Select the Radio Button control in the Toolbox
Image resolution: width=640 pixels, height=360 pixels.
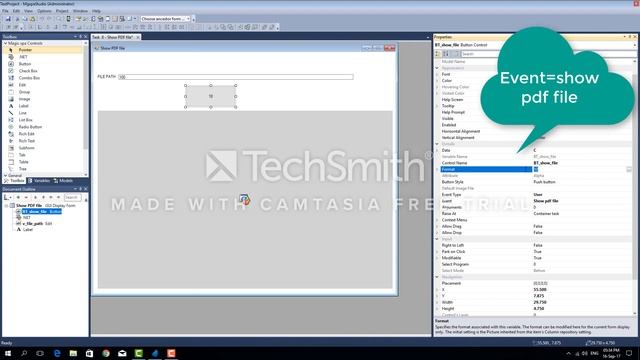[x=30, y=127]
